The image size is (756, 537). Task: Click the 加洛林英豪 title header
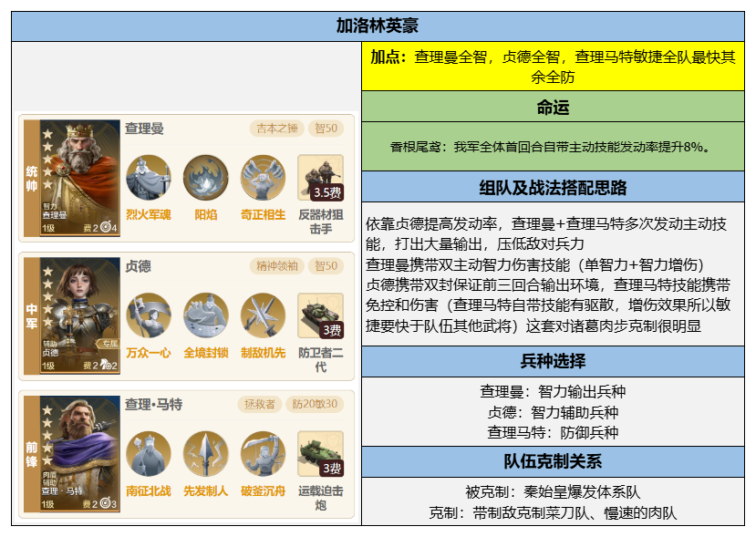click(378, 26)
